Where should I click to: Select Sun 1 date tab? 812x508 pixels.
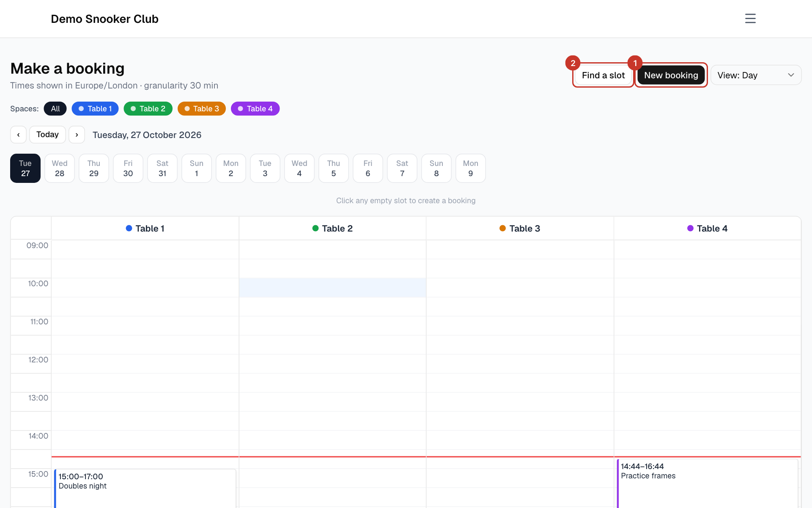click(x=197, y=168)
